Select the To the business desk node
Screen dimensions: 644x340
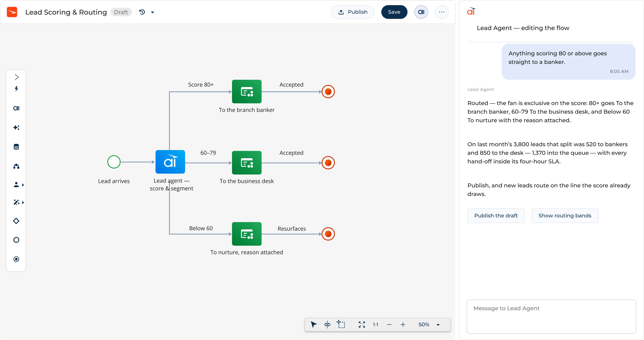click(x=247, y=163)
